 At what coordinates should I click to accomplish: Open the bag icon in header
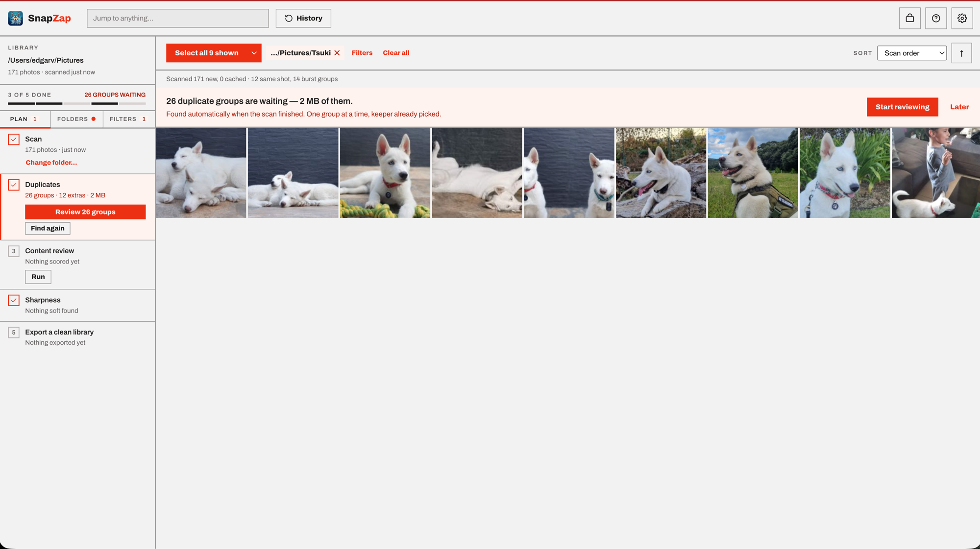tap(909, 18)
